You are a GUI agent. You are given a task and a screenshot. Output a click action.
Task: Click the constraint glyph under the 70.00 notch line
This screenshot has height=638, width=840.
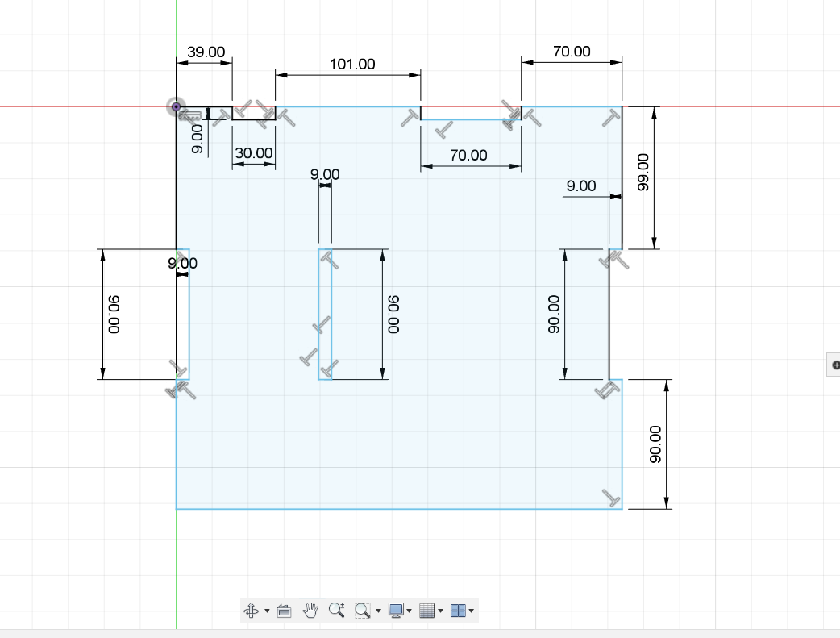point(443,129)
